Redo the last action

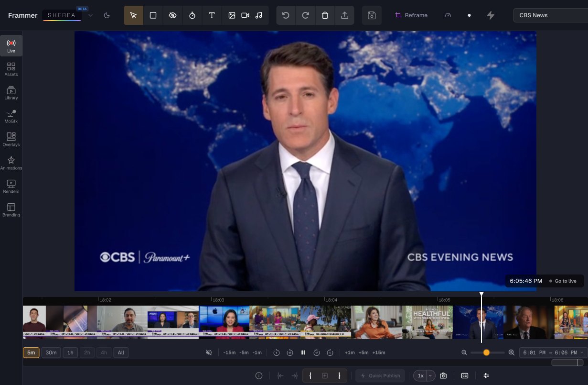click(305, 15)
